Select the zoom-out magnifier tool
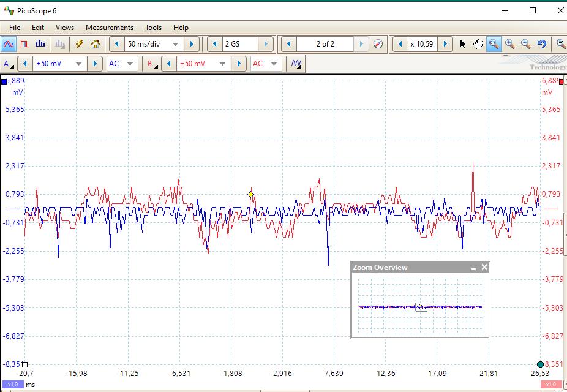Image resolution: width=567 pixels, height=392 pixels. (526, 44)
